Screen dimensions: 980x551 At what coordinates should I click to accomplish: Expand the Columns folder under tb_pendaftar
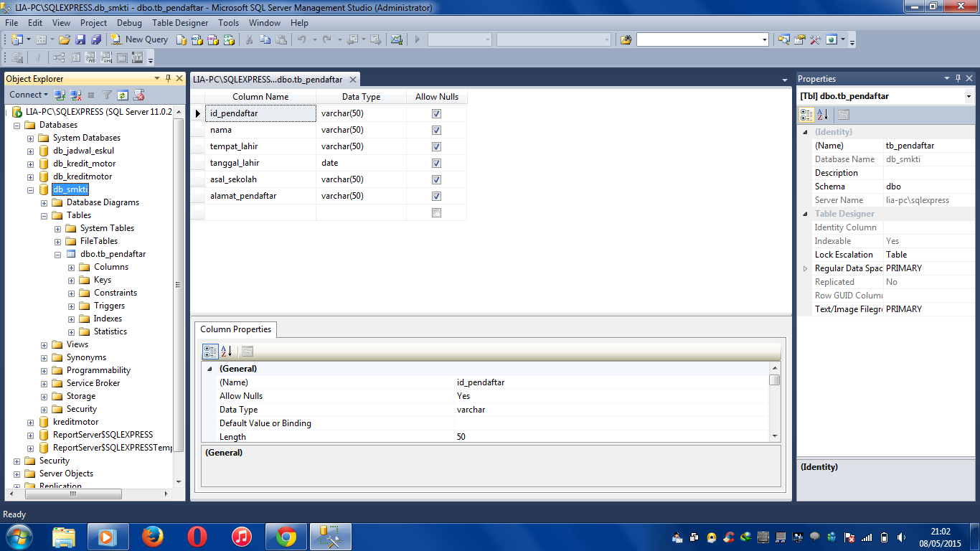click(71, 267)
